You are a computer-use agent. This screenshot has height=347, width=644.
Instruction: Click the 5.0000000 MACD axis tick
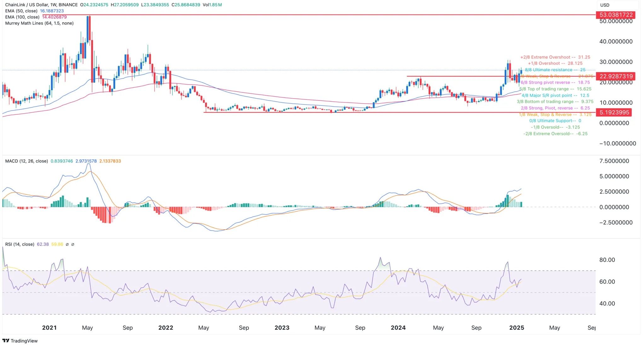point(614,176)
